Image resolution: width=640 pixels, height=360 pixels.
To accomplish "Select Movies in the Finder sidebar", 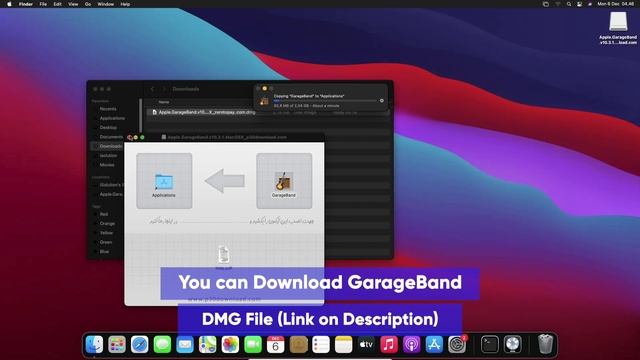I will 107,165.
